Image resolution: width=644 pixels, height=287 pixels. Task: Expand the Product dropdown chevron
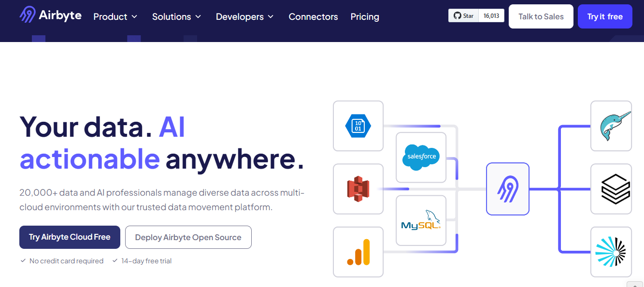click(134, 17)
